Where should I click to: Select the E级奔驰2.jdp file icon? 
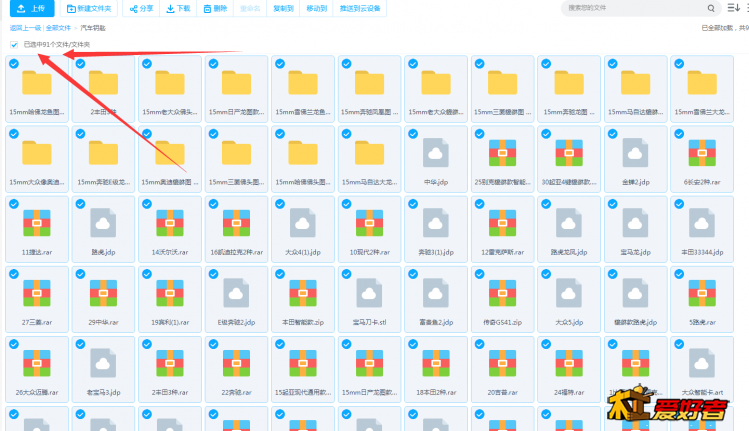pos(236,293)
